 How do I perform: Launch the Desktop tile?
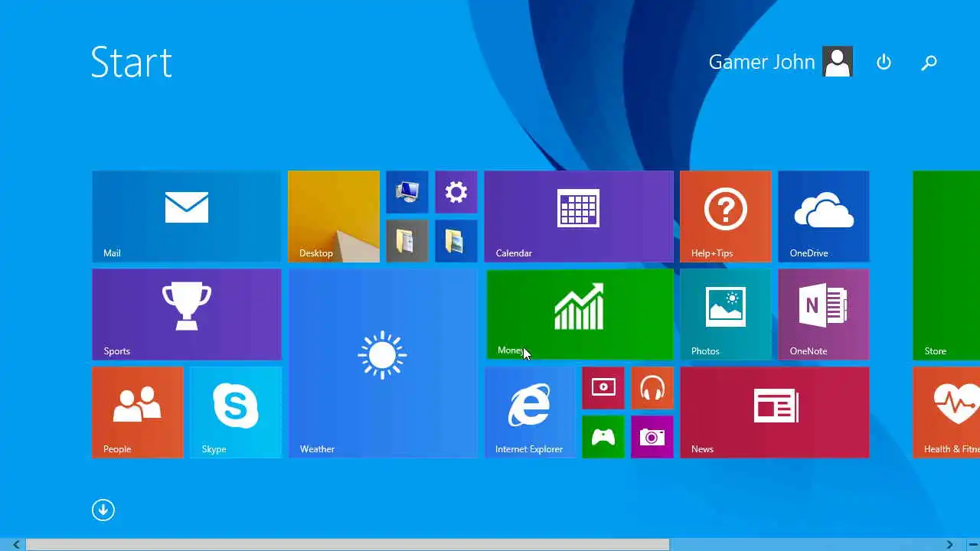click(334, 217)
